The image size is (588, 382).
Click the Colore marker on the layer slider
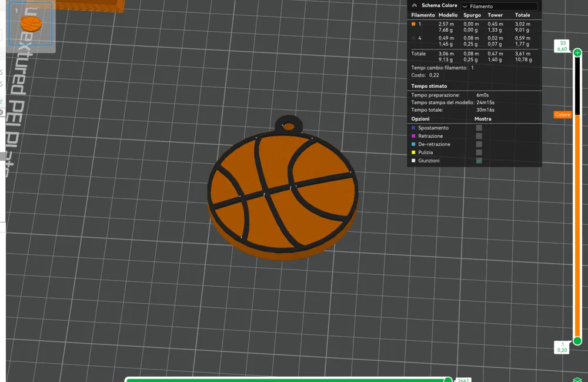[x=563, y=114]
